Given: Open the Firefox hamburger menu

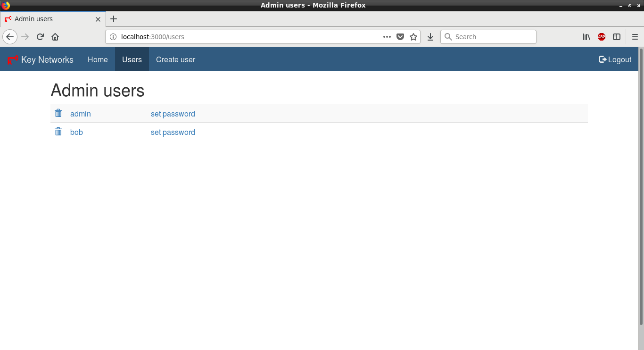Looking at the screenshot, I should pos(635,37).
